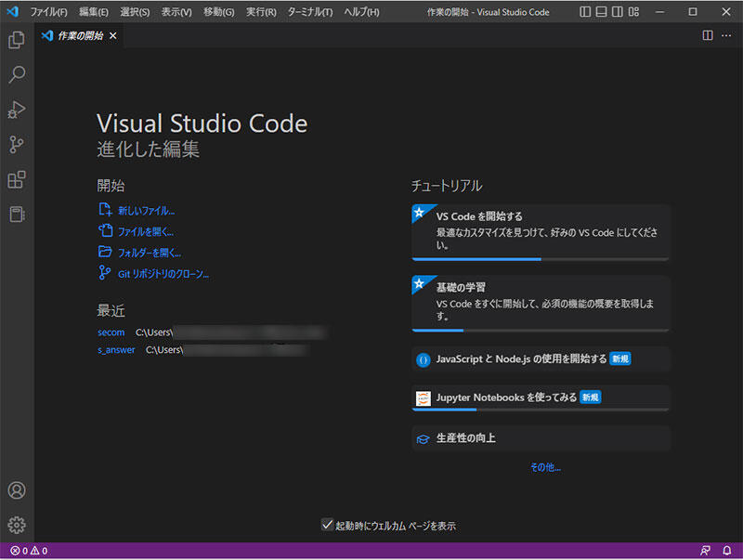Open the Explorer view in activity bar
This screenshot has width=743, height=560.
17,40
